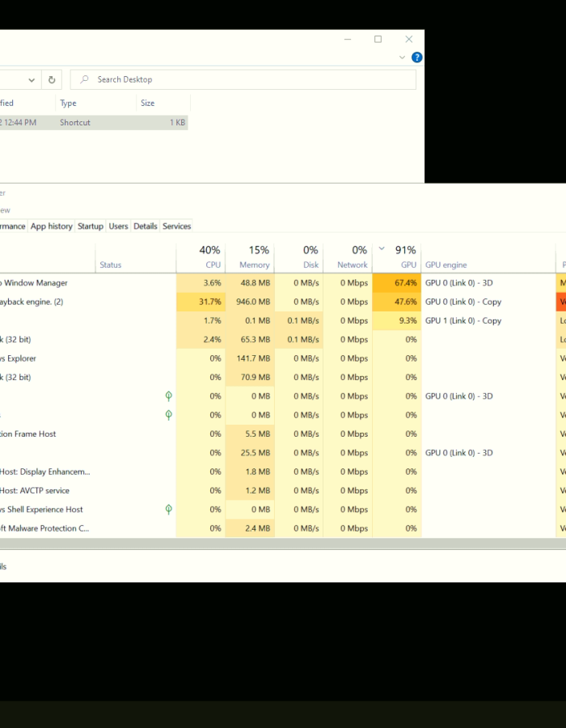Viewport: 566px width, 728px height.
Task: Open the Startup tab in Task Manager
Action: (x=91, y=226)
